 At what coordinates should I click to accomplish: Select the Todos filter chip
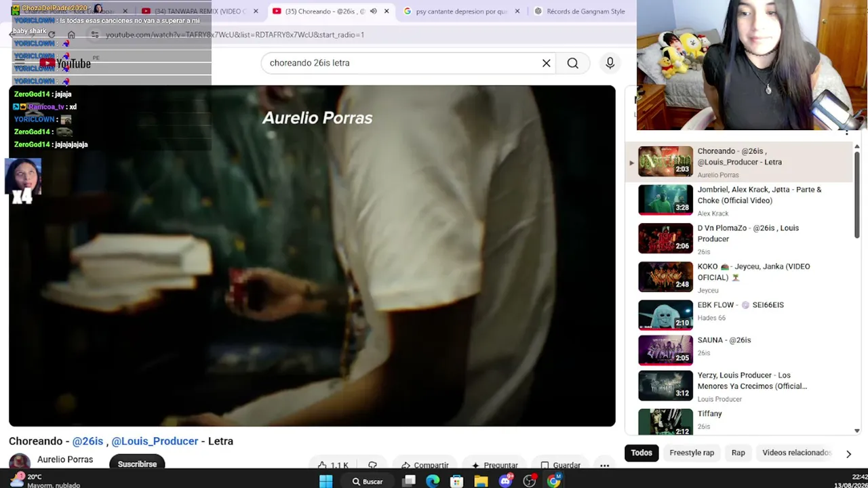[x=642, y=453]
